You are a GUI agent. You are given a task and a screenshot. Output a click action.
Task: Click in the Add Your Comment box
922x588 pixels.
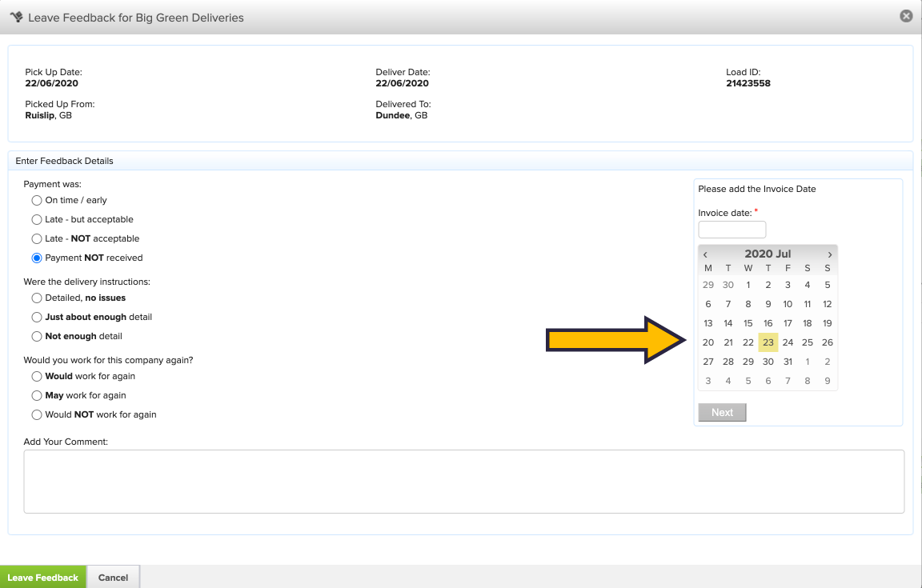(x=463, y=481)
